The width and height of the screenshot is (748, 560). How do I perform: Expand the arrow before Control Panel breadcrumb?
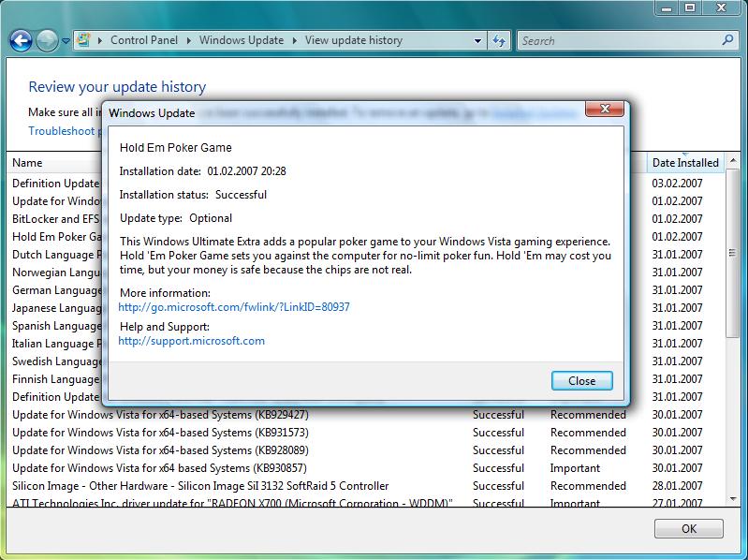[100, 40]
